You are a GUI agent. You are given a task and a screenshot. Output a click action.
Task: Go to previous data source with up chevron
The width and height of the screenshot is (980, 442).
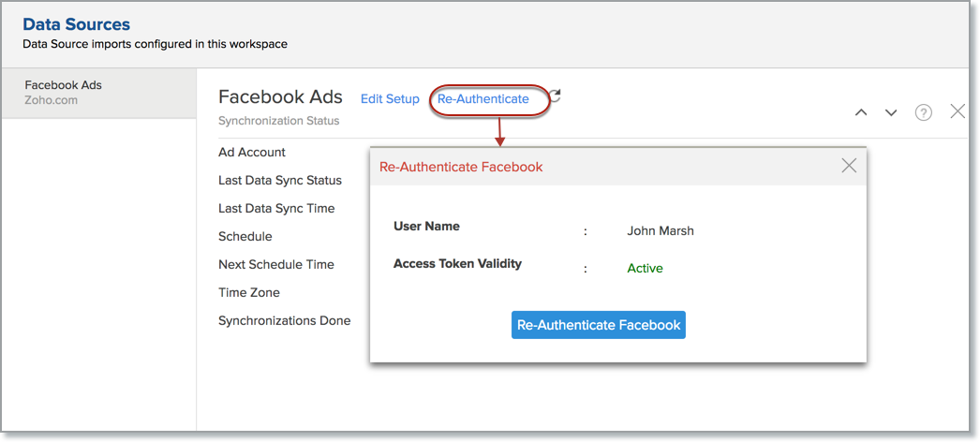(861, 112)
